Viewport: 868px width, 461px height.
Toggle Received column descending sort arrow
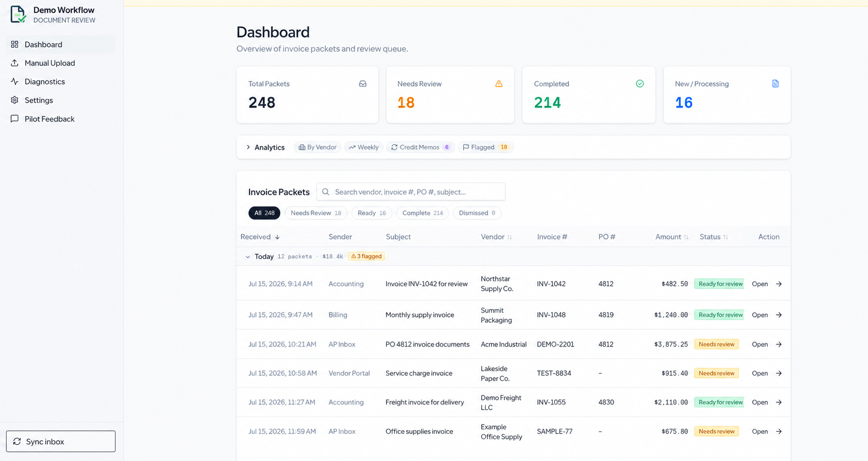[x=277, y=237]
